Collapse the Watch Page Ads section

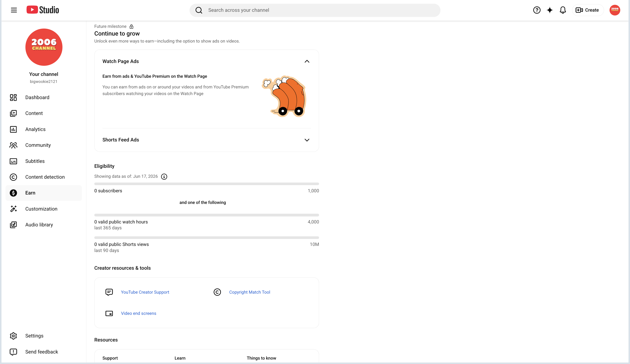click(307, 61)
